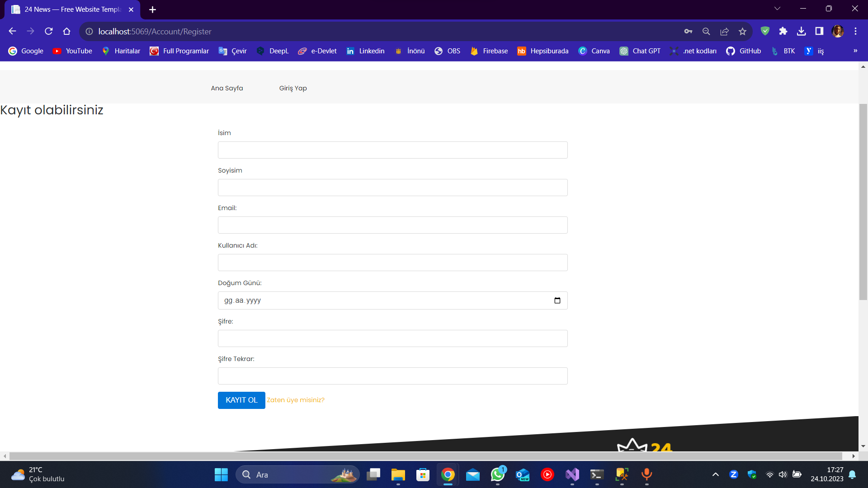Click the KAYIT OL button
The image size is (868, 488).
(x=241, y=400)
